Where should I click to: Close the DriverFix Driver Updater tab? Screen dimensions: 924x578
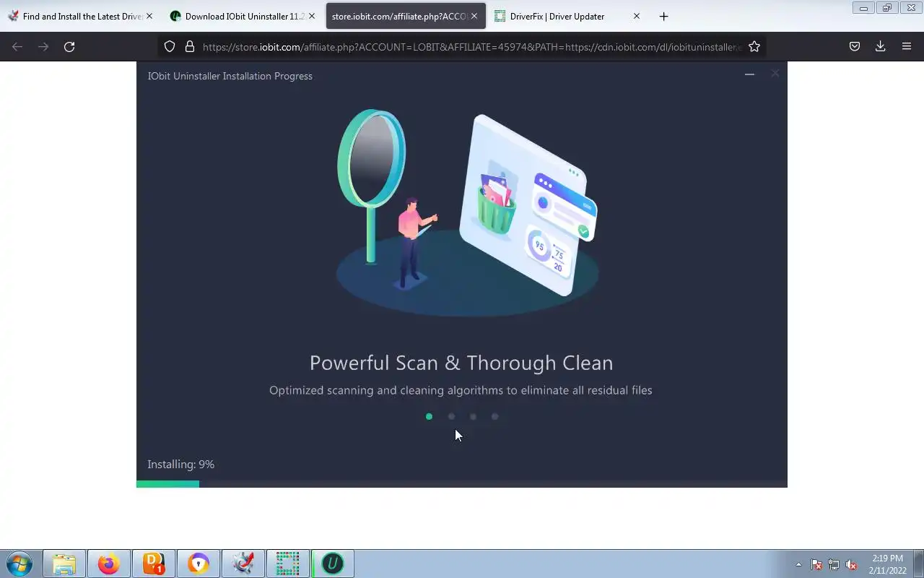click(636, 16)
